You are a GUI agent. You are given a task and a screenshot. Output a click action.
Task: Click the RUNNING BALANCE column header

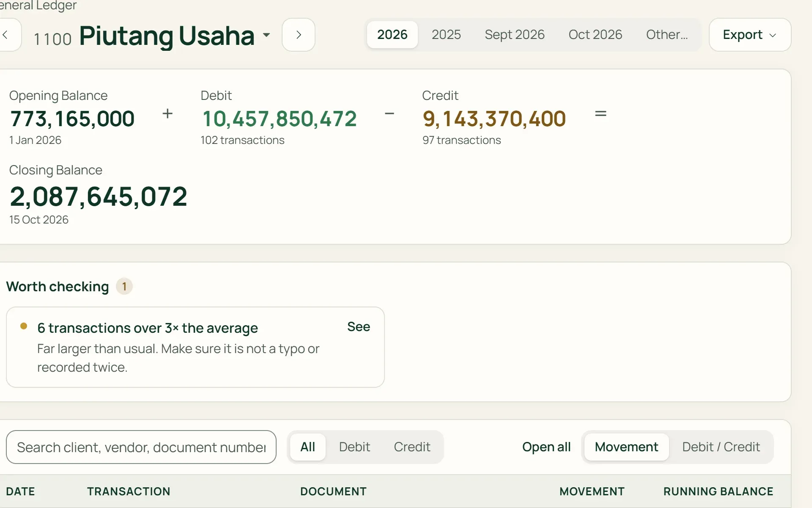click(718, 491)
